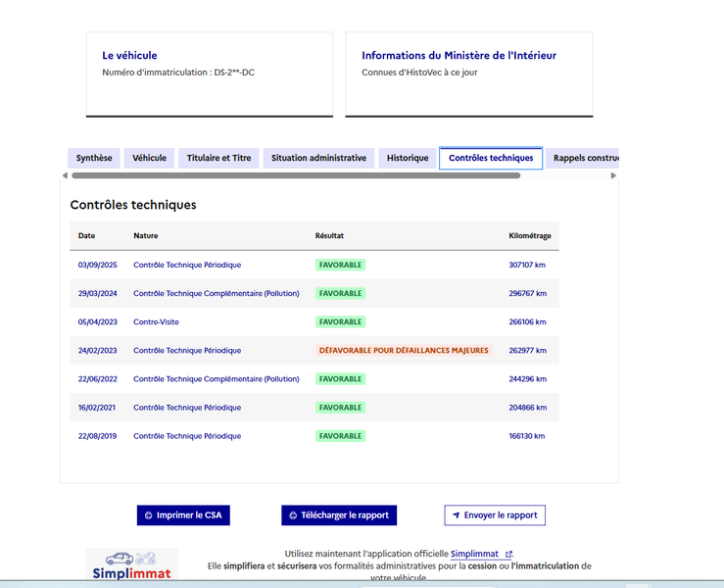Click the tab bar left scroll arrow
The width and height of the screenshot is (724, 588).
pos(65,175)
